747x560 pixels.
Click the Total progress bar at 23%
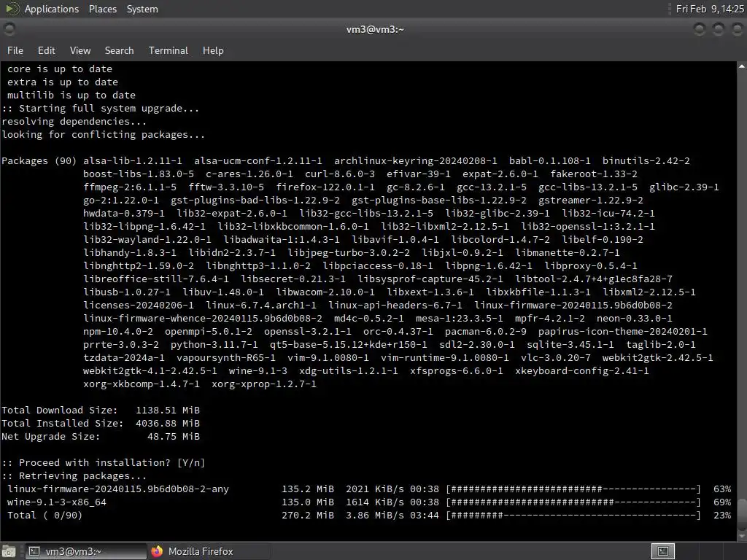573,516
